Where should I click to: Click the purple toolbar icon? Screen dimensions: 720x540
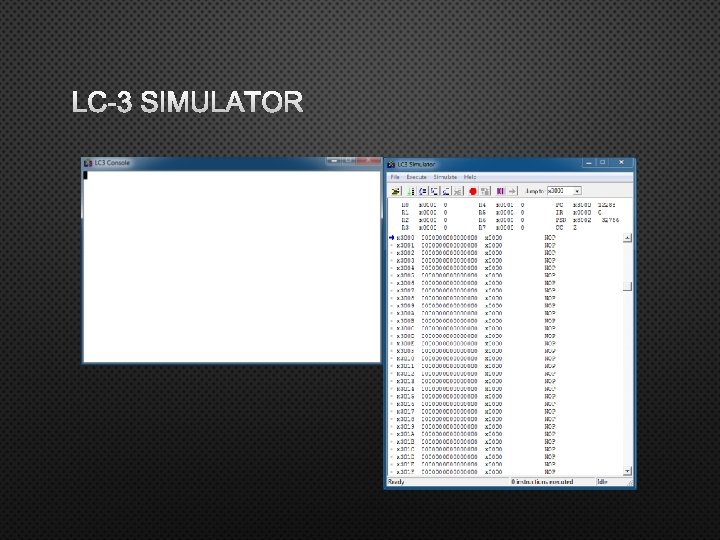(x=501, y=191)
